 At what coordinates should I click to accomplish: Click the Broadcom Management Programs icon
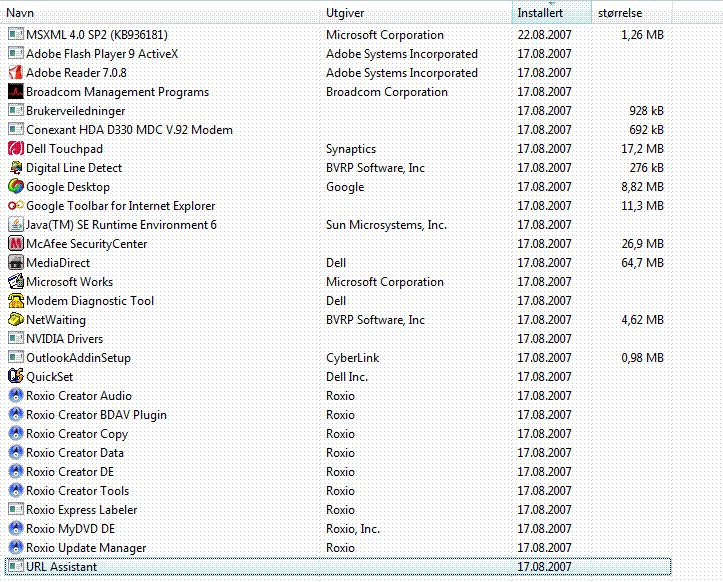click(x=16, y=92)
